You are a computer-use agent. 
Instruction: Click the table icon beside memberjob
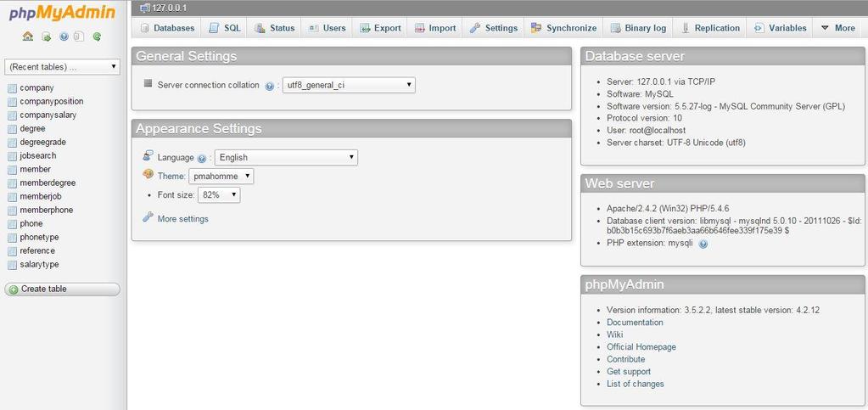click(x=12, y=197)
